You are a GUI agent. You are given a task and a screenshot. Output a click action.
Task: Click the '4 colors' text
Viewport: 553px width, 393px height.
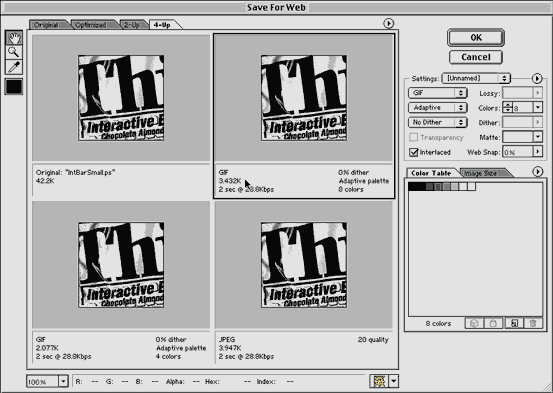[168, 357]
